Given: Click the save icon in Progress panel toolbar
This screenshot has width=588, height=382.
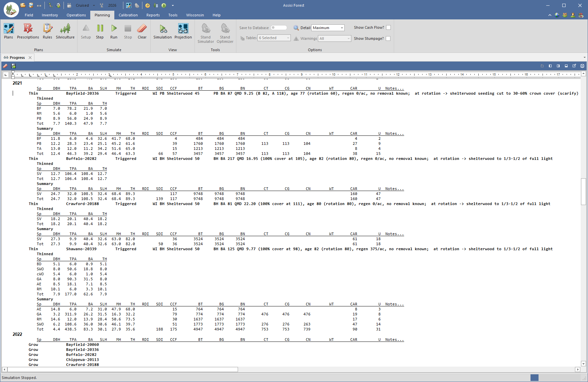Looking at the screenshot, I should [x=14, y=66].
